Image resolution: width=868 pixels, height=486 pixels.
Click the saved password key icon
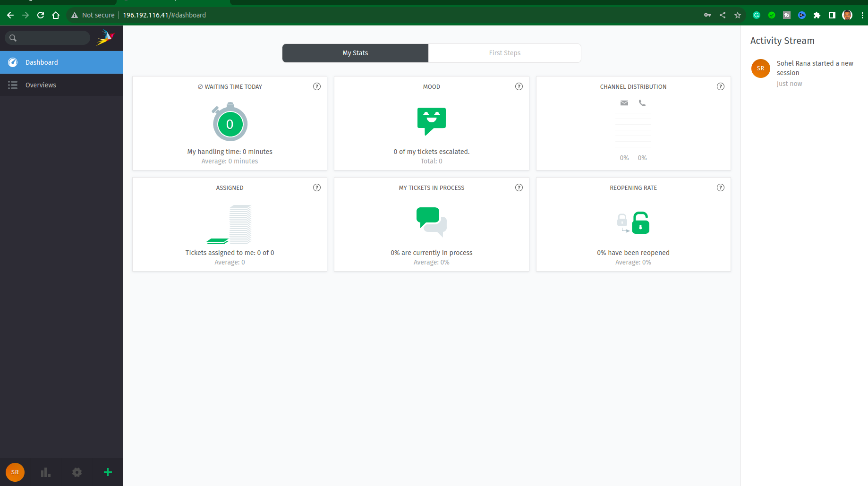(x=707, y=15)
